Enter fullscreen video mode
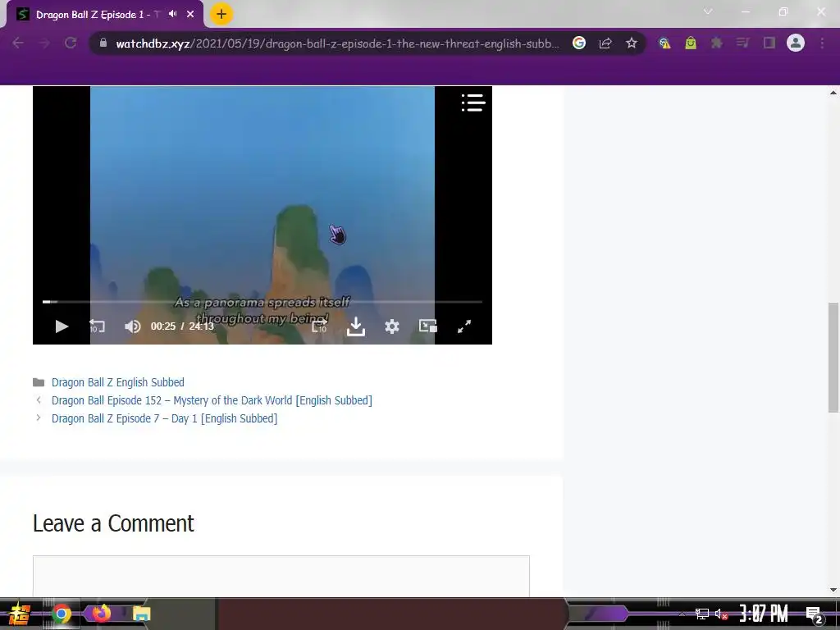Viewport: 840px width, 630px height. pyautogui.click(x=464, y=326)
